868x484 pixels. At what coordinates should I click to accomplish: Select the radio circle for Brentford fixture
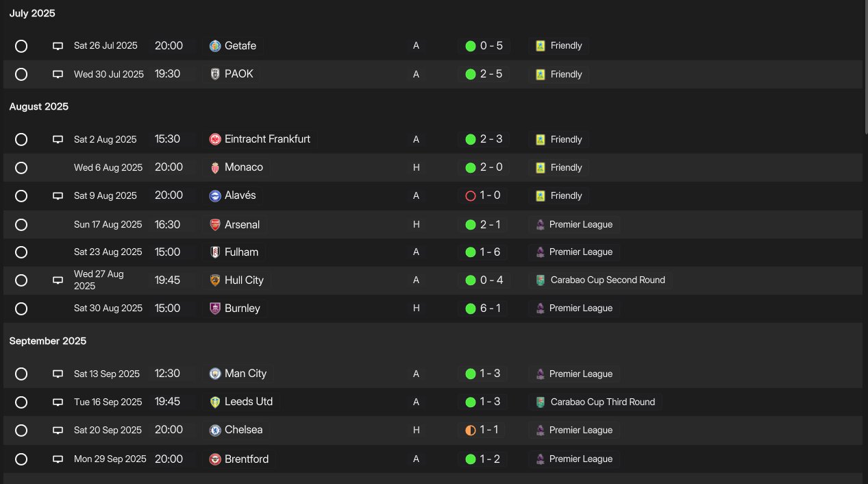pyautogui.click(x=21, y=459)
